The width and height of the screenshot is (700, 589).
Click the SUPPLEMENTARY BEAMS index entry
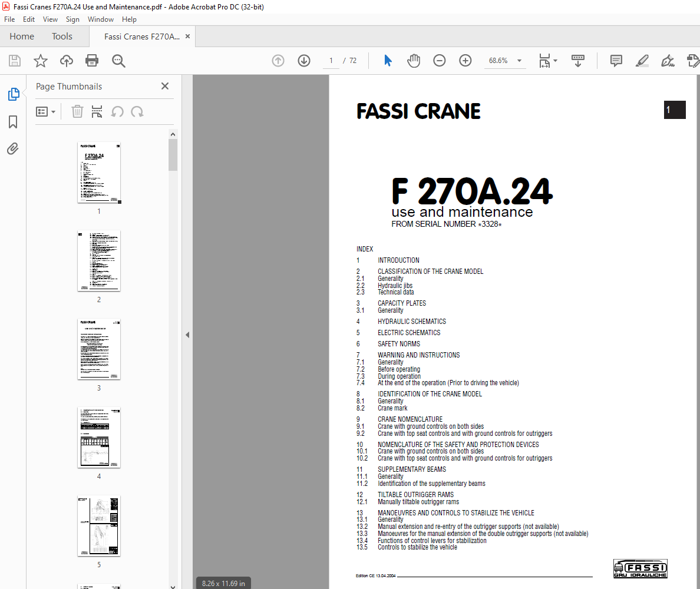click(412, 469)
